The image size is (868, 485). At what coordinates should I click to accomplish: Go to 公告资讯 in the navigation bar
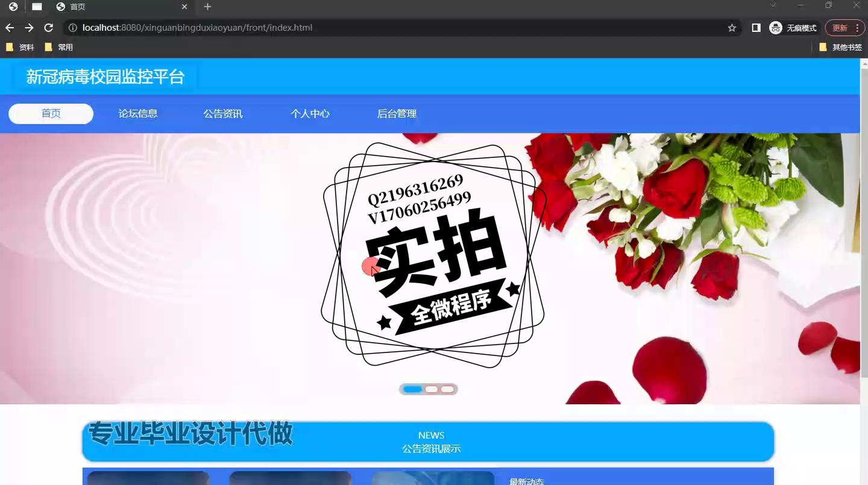pos(223,113)
